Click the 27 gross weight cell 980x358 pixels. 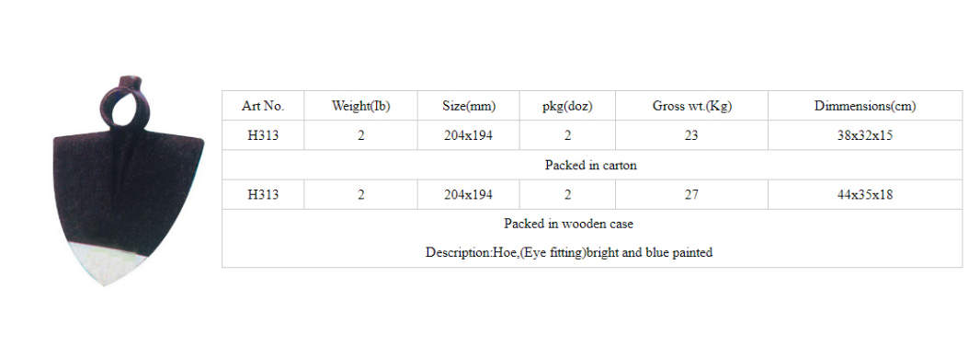tap(692, 195)
